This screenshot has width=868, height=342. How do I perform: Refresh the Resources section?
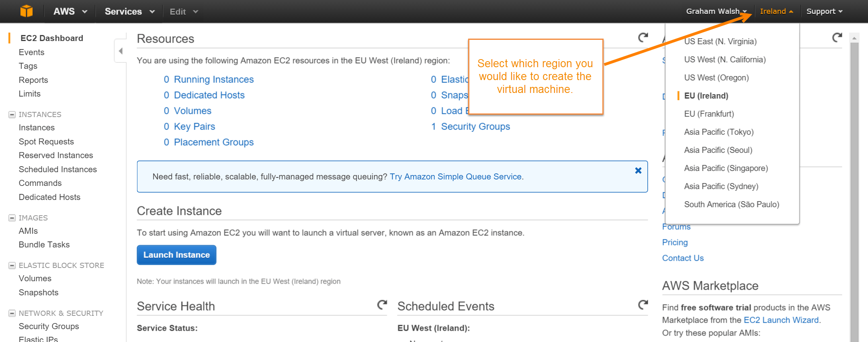pos(643,37)
